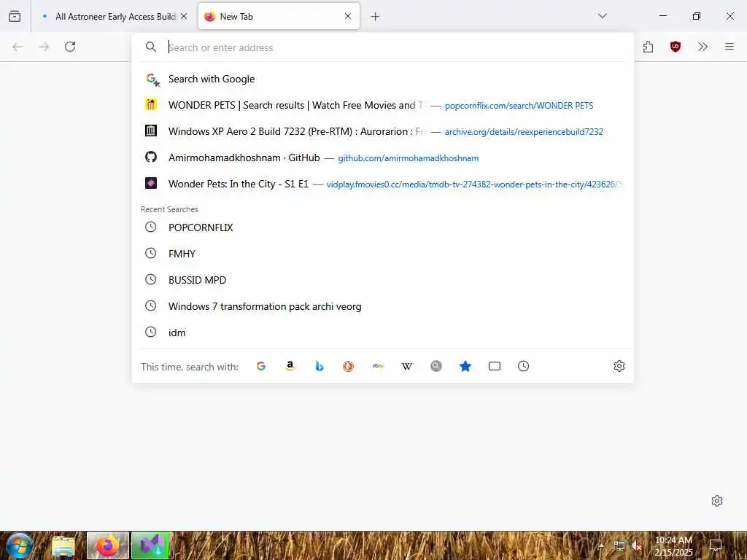
Task: Open the clock showing 10:24 AM
Action: (673, 546)
